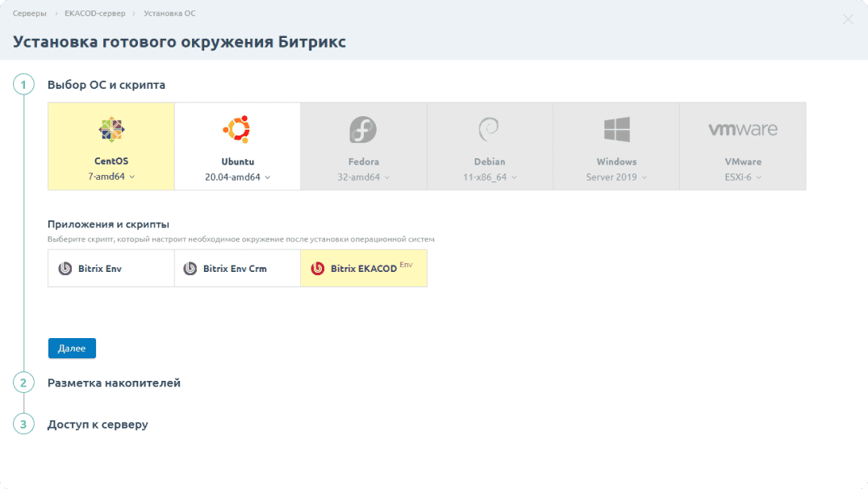The width and height of the screenshot is (868, 489).
Task: Open step 2 Разметка накопителей
Action: (x=114, y=383)
